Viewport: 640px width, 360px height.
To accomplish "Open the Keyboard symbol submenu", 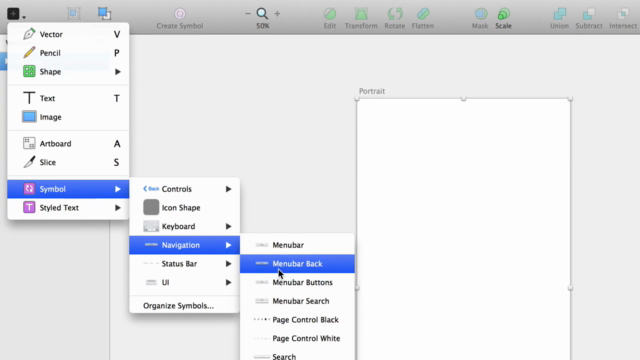I will pyautogui.click(x=184, y=227).
